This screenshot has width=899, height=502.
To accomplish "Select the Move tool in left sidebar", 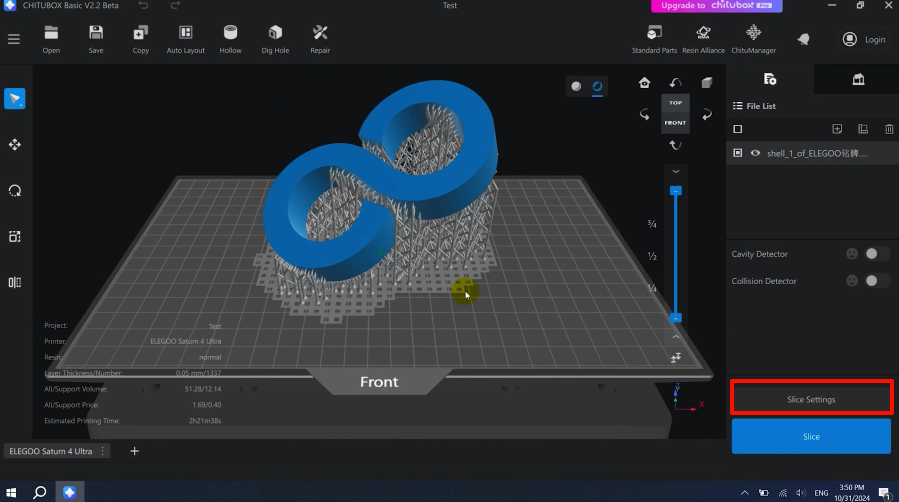I will [x=14, y=145].
